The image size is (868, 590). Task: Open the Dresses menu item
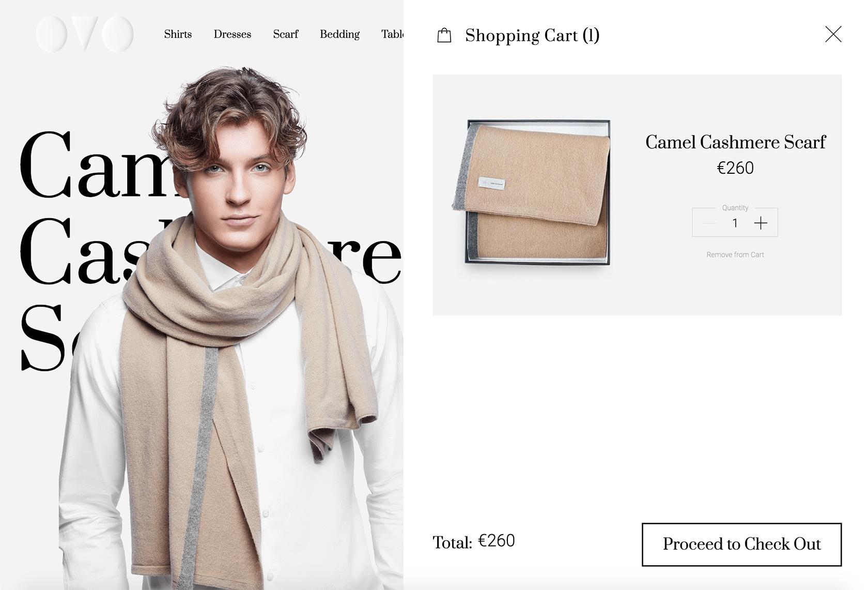click(233, 34)
